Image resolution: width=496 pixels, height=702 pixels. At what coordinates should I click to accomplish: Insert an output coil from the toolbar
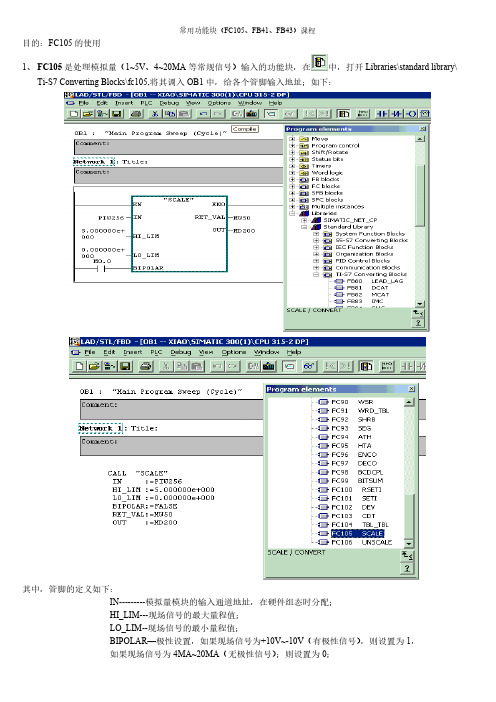(x=411, y=114)
